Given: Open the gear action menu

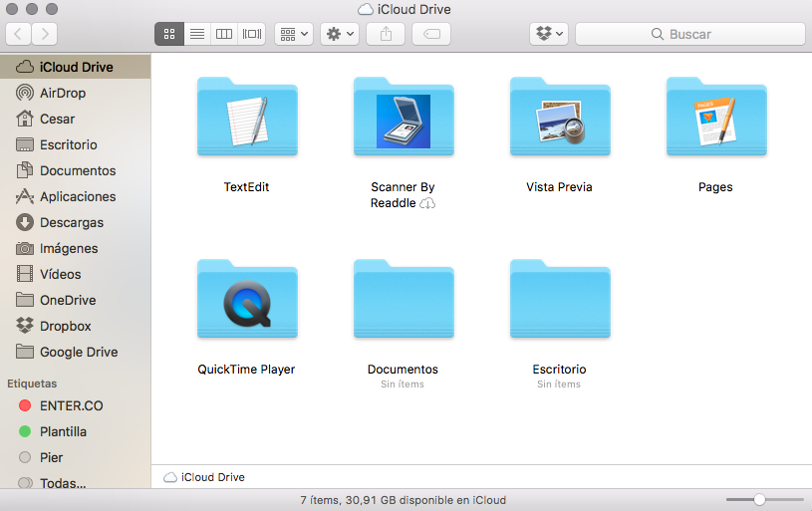Looking at the screenshot, I should 340,34.
